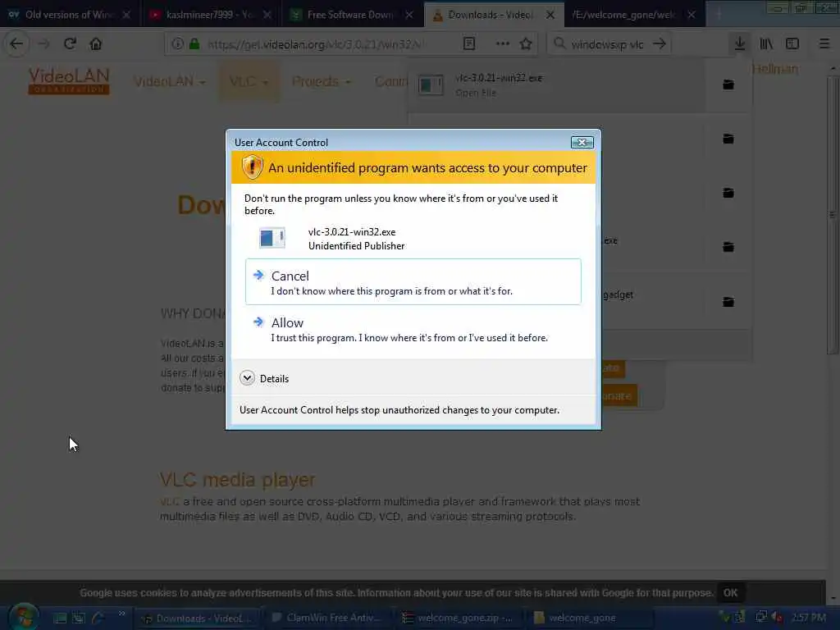Open folder for the third download entry

pyautogui.click(x=728, y=192)
